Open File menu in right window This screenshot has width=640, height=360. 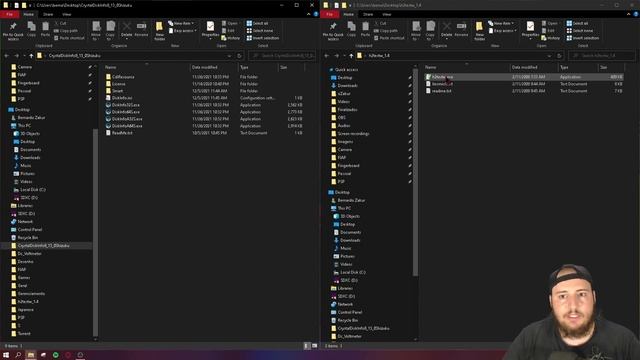coord(330,14)
